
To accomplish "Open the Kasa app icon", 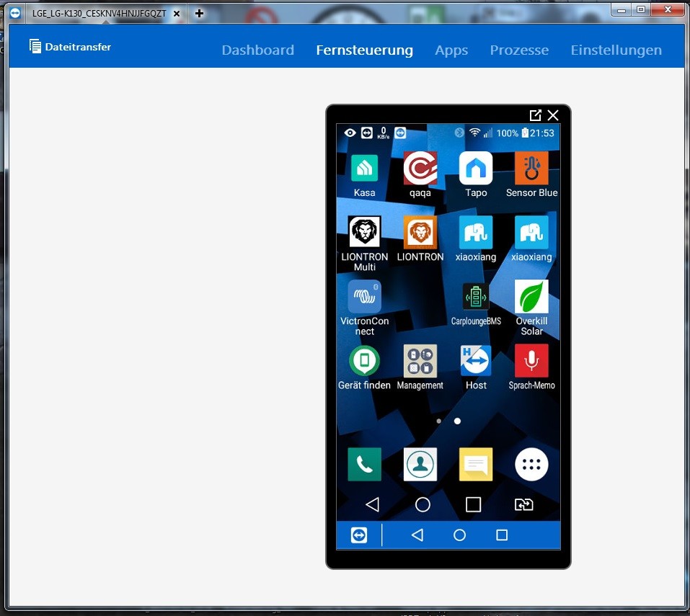I will coord(364,169).
